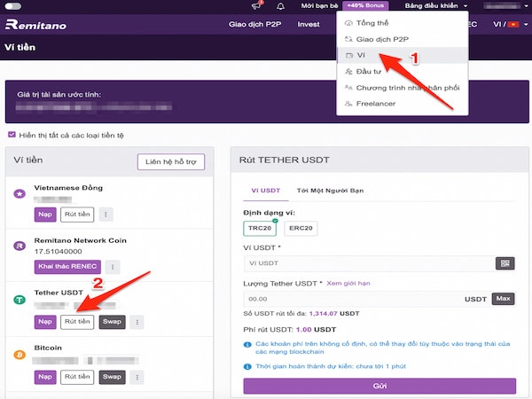Click the +40% Bonus badge
The image size is (532, 399).
[x=365, y=5]
